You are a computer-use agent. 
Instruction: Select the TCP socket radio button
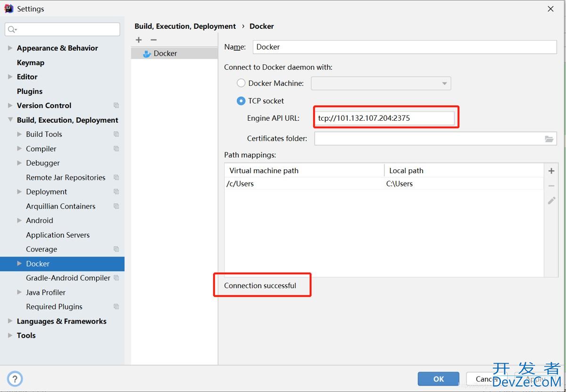[x=241, y=101]
